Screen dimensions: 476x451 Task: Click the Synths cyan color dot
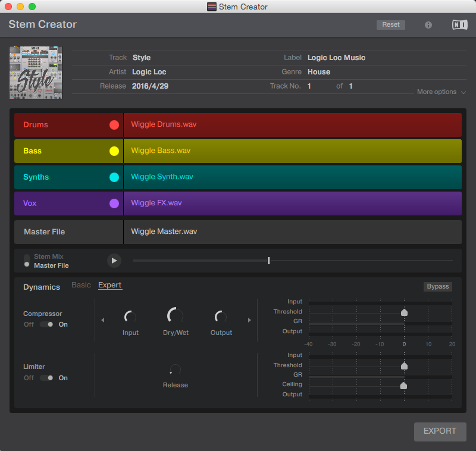pos(114,177)
